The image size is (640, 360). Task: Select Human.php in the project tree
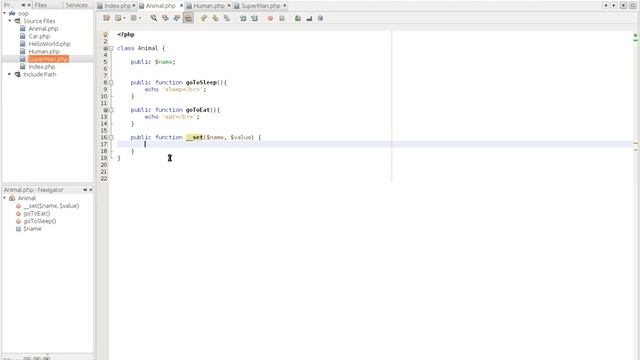click(x=44, y=51)
